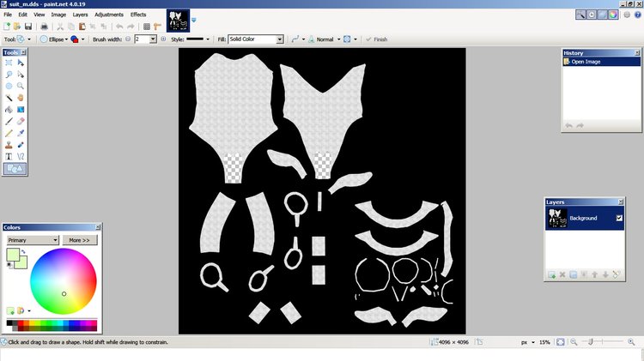Open the px units dropdown
The width and height of the screenshot is (644, 361).
click(533, 342)
